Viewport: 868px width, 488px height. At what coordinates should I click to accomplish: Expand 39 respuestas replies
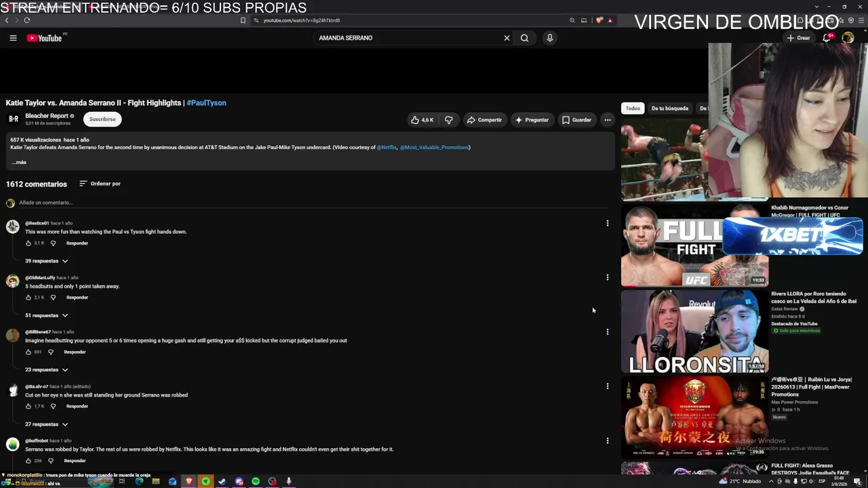(x=47, y=261)
